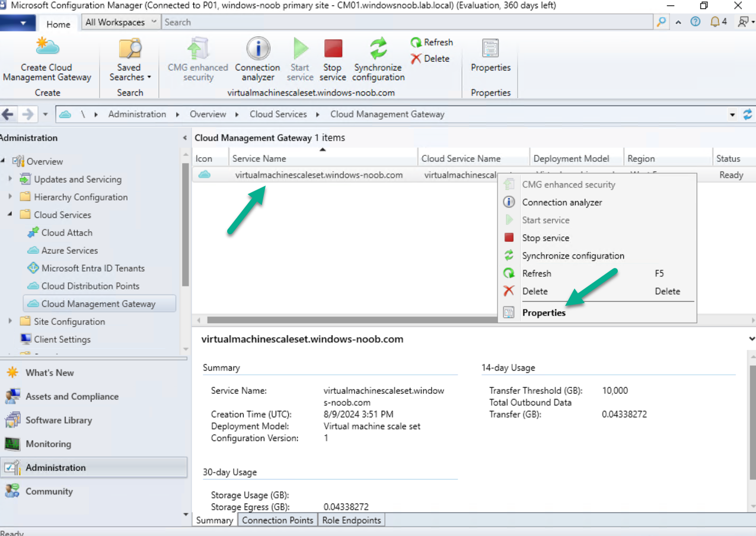Collapse the Cloud Services node
Image resolution: width=756 pixels, height=536 pixels.
(9, 215)
